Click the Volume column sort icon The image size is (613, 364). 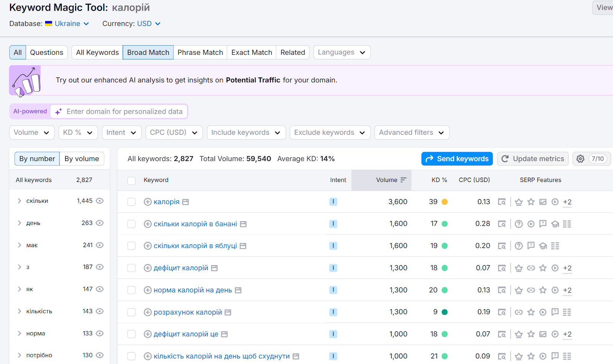[403, 180]
